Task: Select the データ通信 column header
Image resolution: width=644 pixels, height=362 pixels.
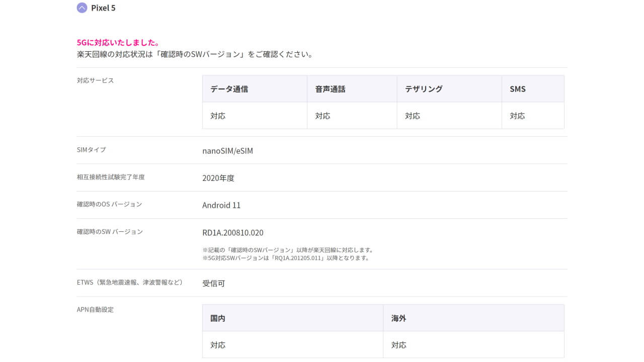Action: 229,89
